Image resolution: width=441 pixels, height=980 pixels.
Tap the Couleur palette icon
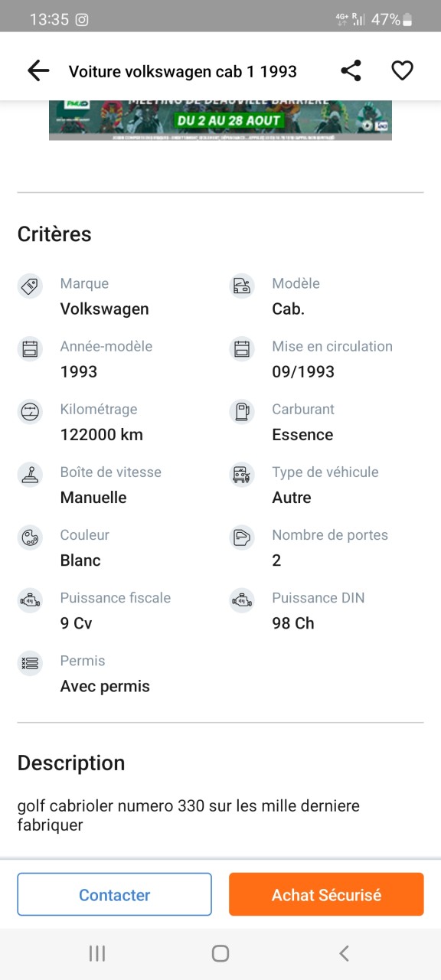click(x=30, y=537)
